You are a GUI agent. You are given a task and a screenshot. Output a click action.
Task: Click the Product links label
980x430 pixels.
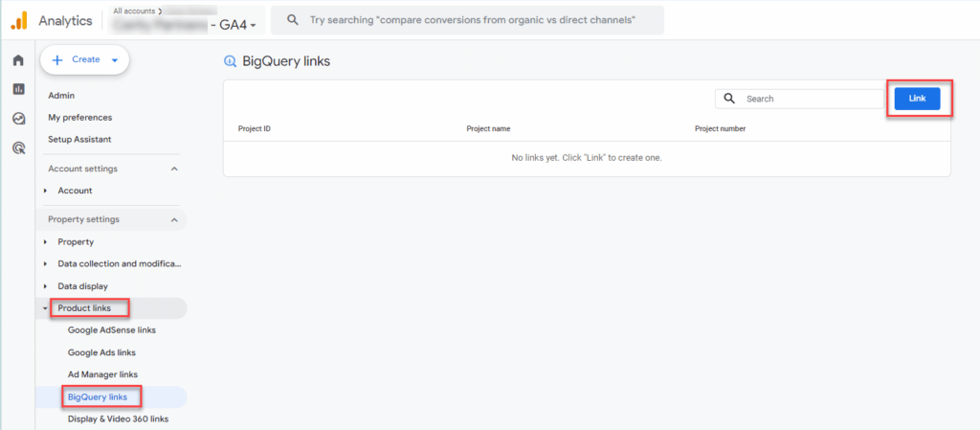tap(84, 308)
